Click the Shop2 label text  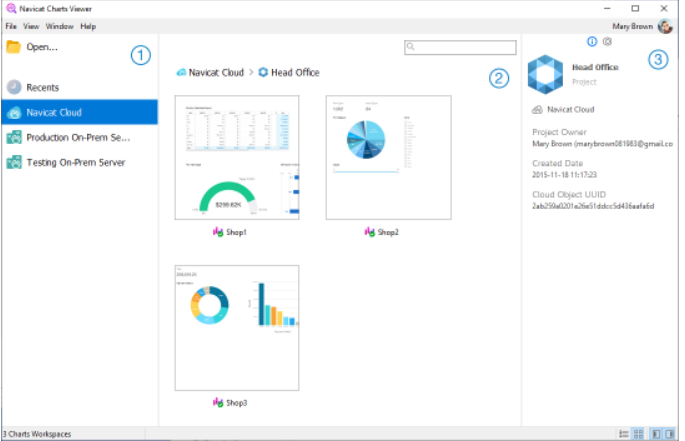[x=388, y=233]
